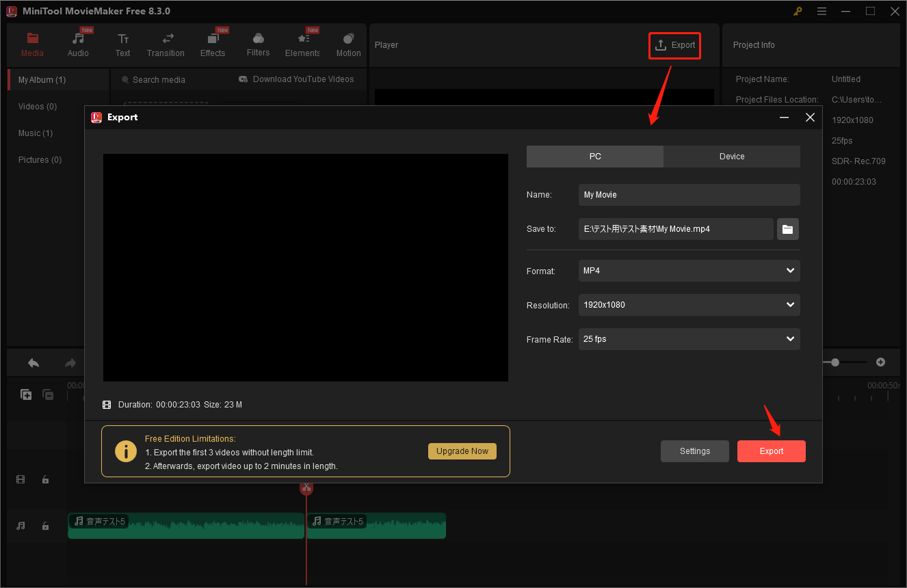Click the Player panel label
This screenshot has width=907, height=588.
point(386,45)
